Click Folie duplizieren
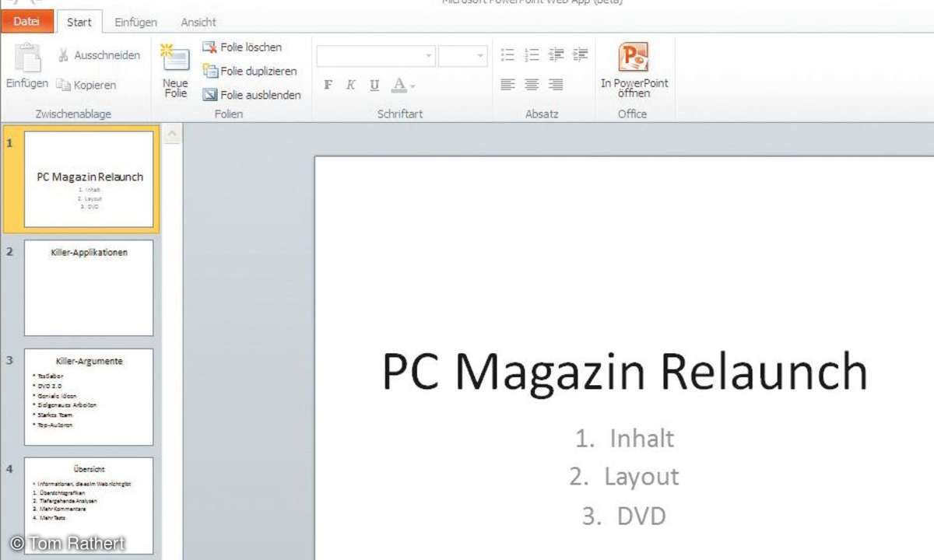 (250, 71)
